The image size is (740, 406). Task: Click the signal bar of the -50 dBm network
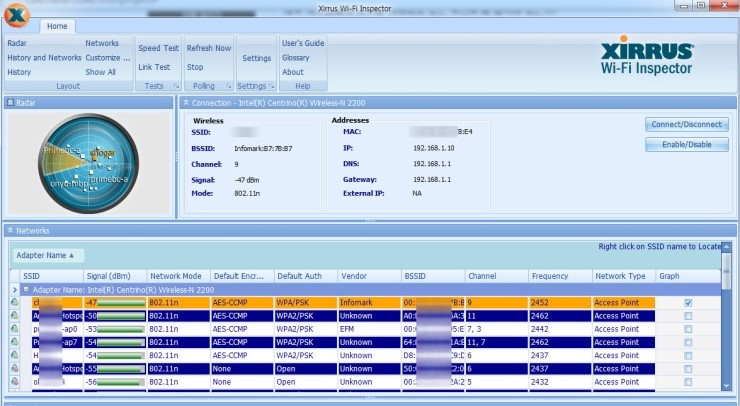[x=121, y=316]
